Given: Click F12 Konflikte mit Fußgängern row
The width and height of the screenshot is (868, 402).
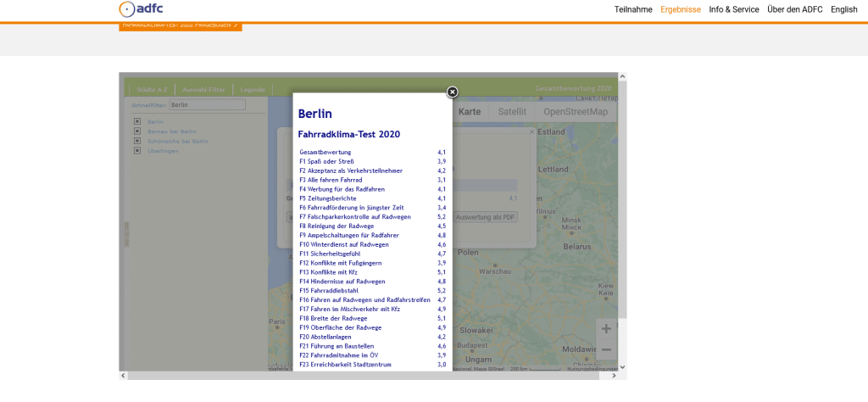Looking at the screenshot, I should (373, 263).
